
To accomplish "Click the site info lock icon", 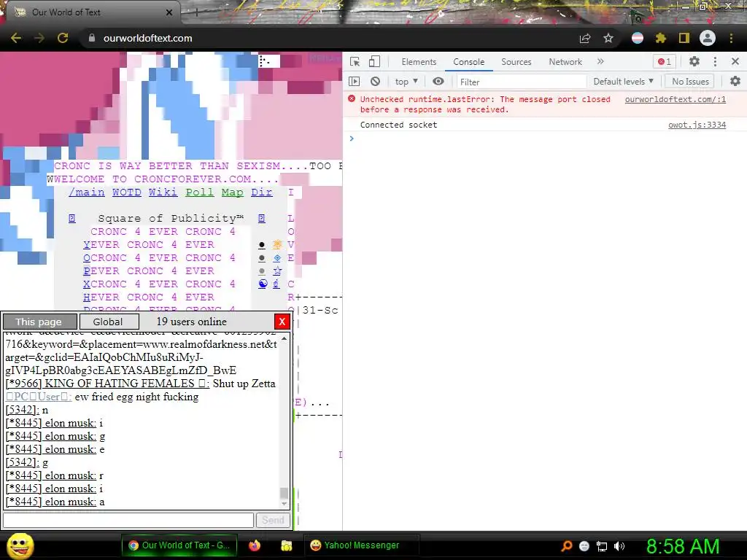I will tap(91, 38).
